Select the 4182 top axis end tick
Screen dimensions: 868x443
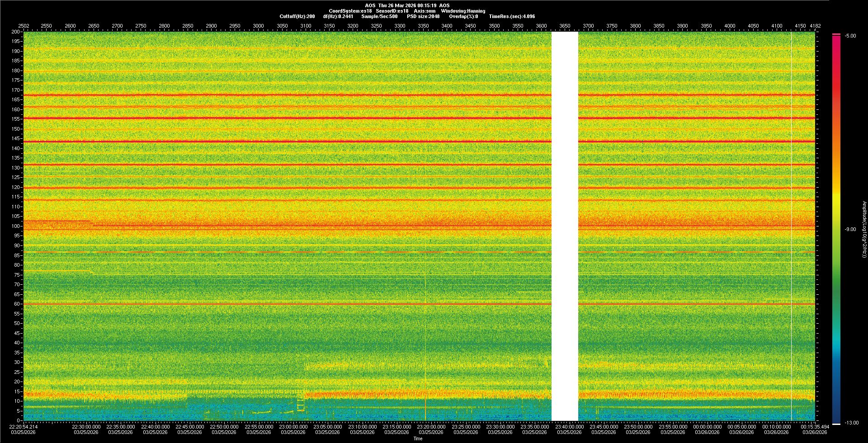pos(815,26)
